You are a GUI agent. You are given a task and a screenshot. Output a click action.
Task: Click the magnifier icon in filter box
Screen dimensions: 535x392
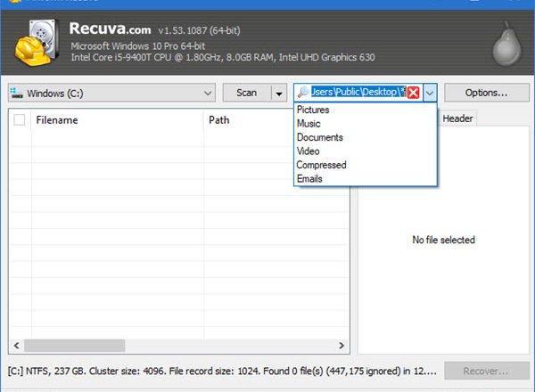click(x=302, y=93)
